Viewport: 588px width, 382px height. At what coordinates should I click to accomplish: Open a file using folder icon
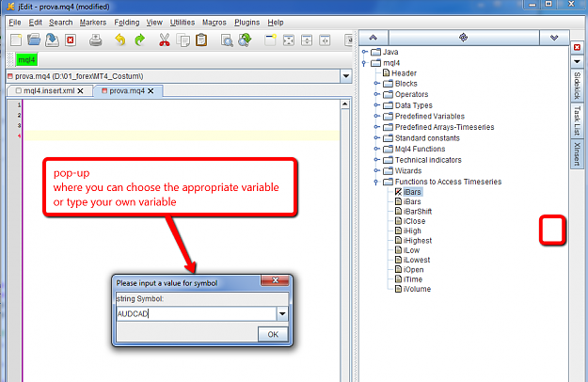(34, 40)
